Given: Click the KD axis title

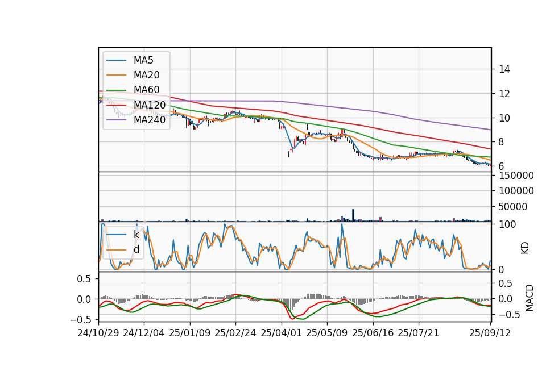Looking at the screenshot, I should [x=525, y=248].
